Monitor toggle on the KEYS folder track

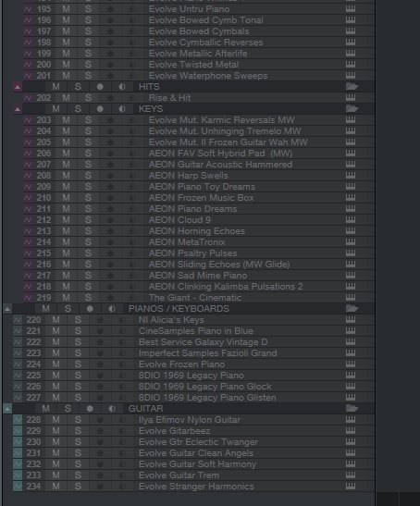click(122, 109)
